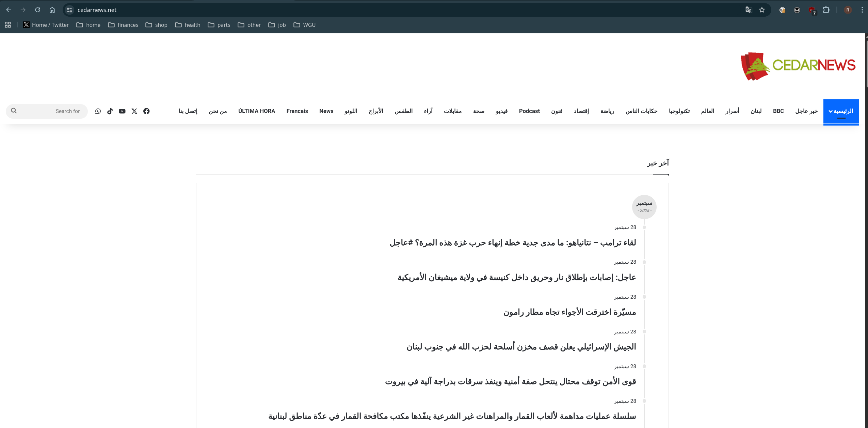Open the مقابلات menu item
Screen dimensions: 868x428
coord(452,111)
